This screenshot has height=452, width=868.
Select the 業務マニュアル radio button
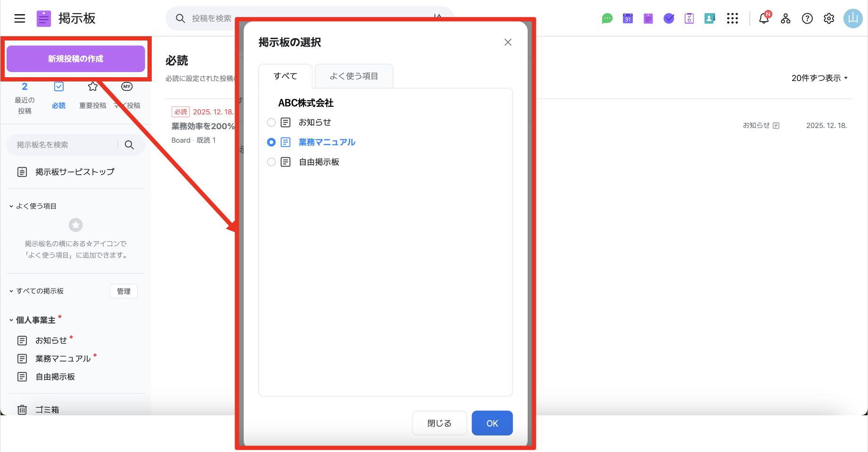[271, 142]
